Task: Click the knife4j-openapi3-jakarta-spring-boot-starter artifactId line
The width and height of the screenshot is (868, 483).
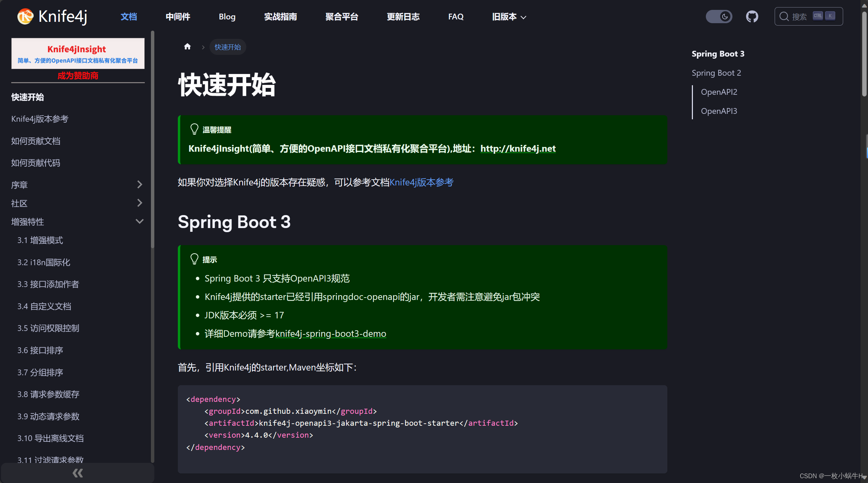Action: (x=361, y=423)
